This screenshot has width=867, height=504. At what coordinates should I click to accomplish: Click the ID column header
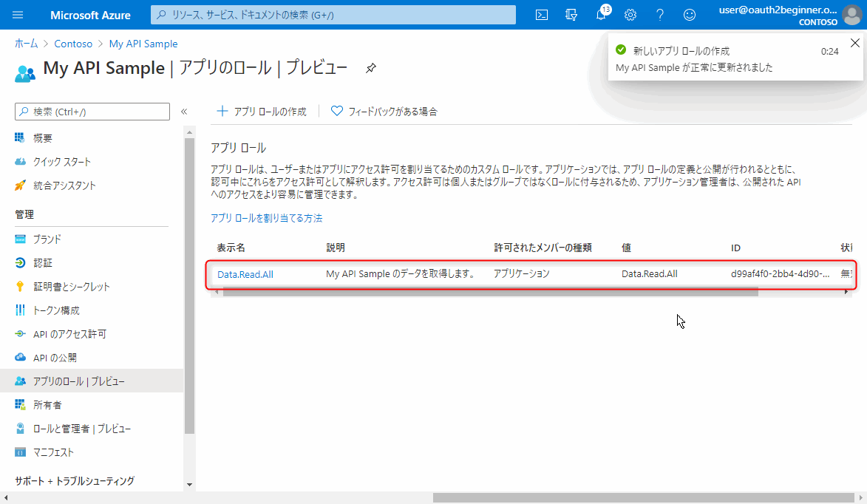click(736, 248)
